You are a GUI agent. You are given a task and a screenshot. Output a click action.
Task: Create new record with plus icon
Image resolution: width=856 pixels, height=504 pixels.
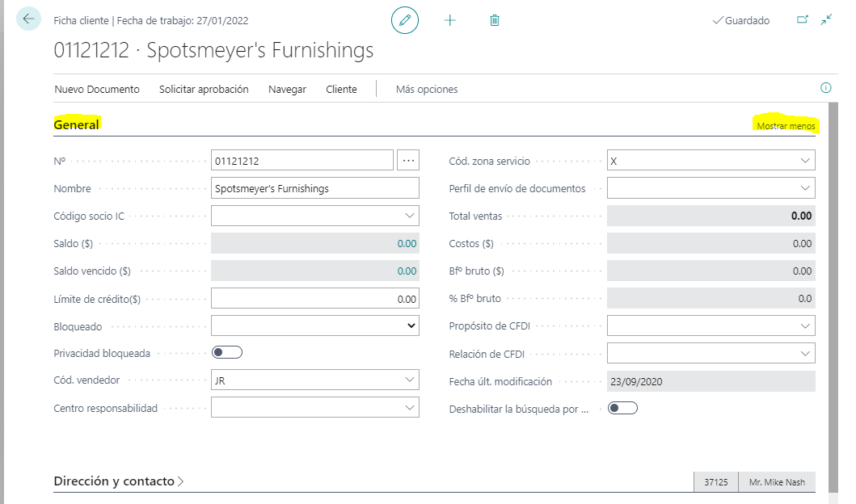[x=450, y=21]
